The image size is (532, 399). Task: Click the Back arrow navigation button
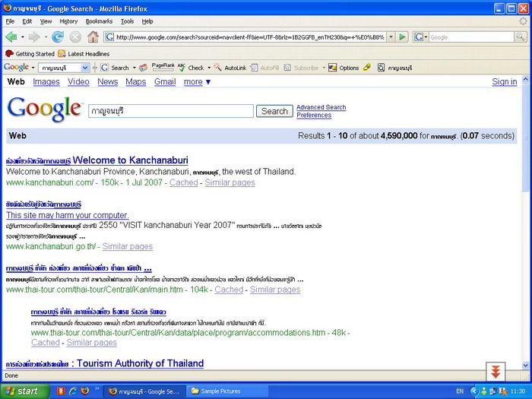click(11, 36)
